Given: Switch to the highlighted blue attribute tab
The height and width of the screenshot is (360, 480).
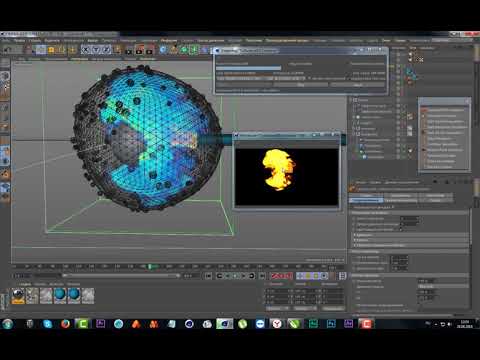Looking at the screenshot, I should click(366, 200).
